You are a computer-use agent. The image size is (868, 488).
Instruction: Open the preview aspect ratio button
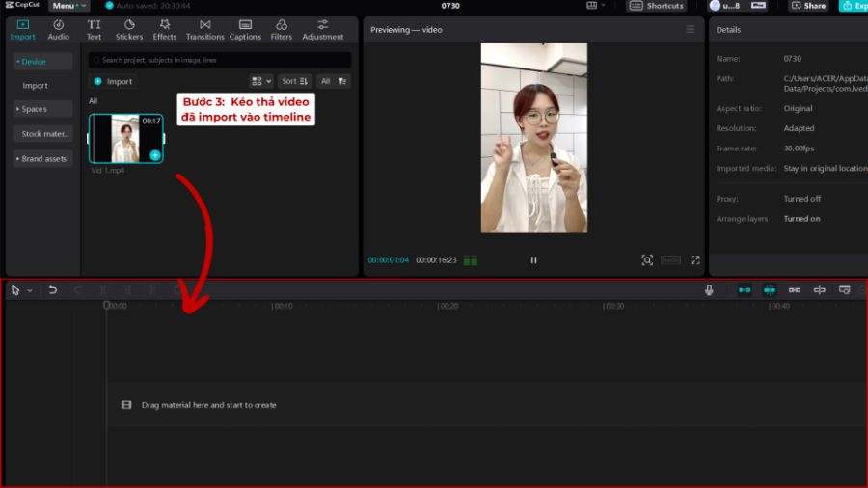(671, 260)
